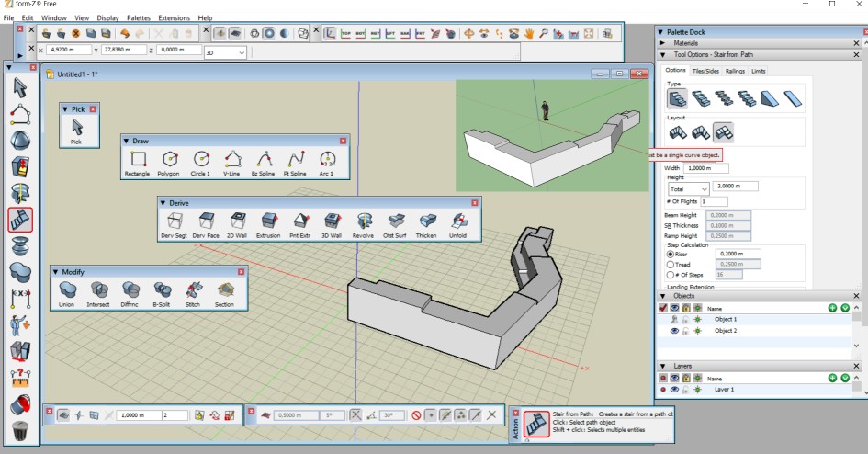This screenshot has height=454, width=868.
Task: Switch to the Limits tab
Action: coord(759,71)
